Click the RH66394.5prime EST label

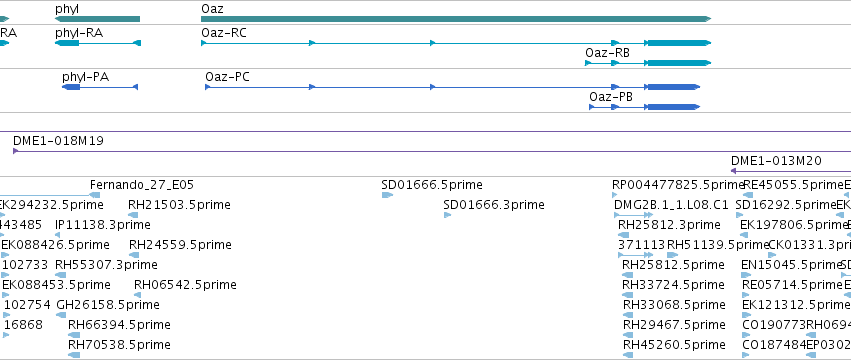pyautogui.click(x=119, y=325)
